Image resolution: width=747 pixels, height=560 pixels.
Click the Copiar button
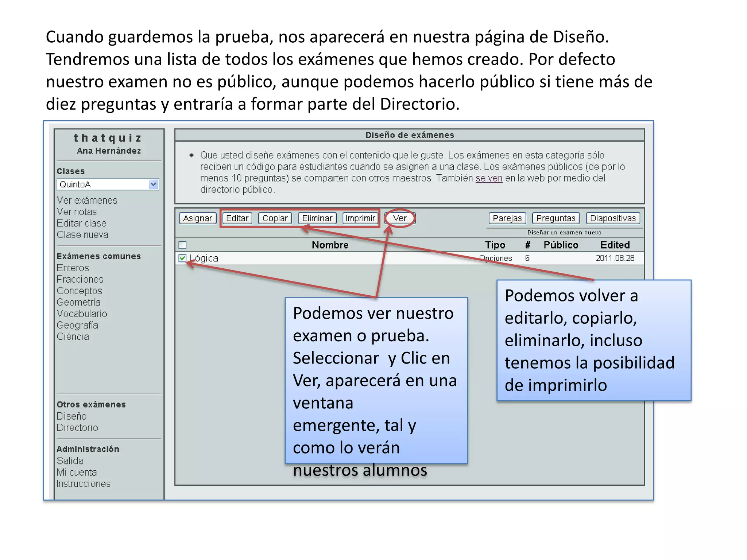click(x=275, y=218)
